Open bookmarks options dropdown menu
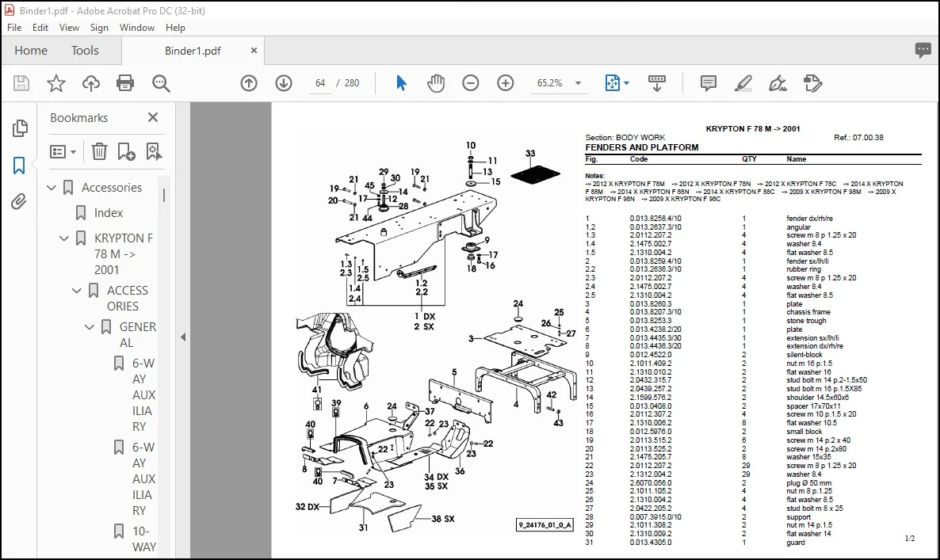940x560 pixels. tap(63, 151)
